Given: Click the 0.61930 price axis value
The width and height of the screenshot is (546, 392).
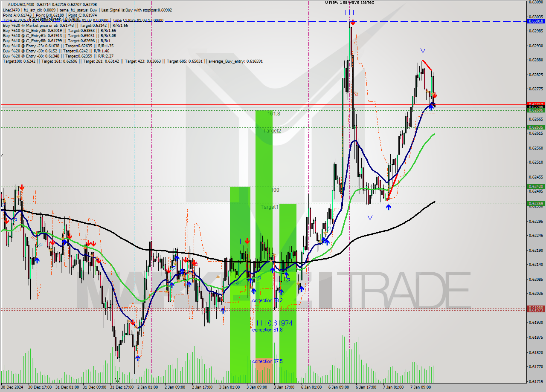Looking at the screenshot, I should pyautogui.click(x=536, y=323).
